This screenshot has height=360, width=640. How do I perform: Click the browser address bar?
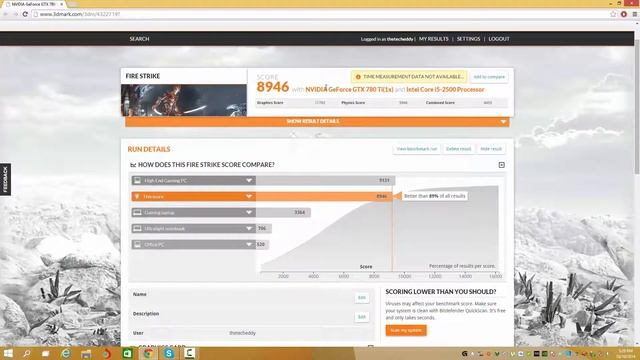pos(320,14)
